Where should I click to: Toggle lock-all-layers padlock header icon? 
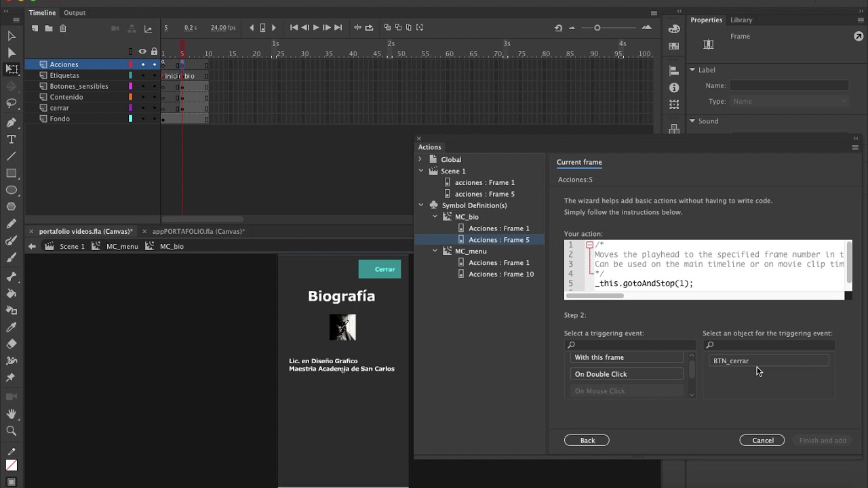coord(154,52)
